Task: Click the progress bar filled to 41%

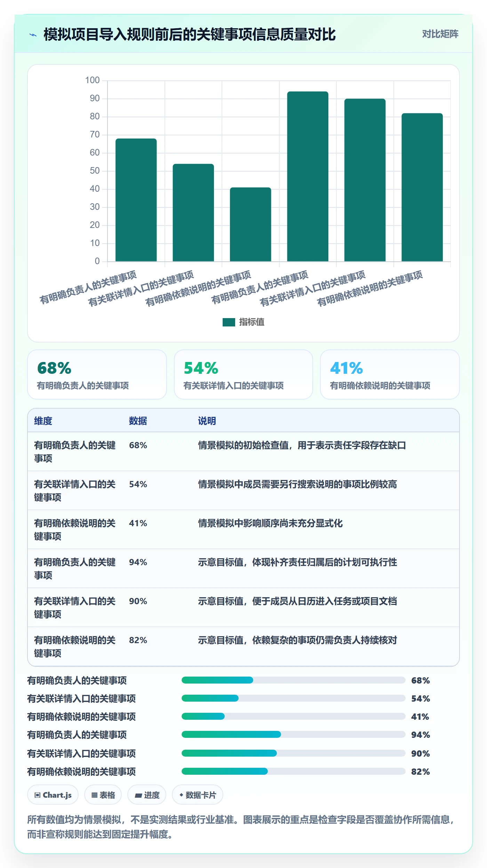Action: 293,716
